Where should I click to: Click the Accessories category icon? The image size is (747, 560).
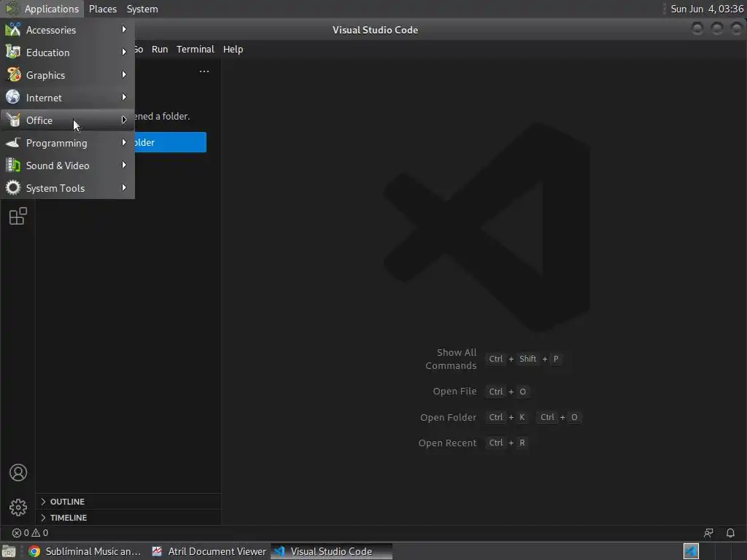13,29
